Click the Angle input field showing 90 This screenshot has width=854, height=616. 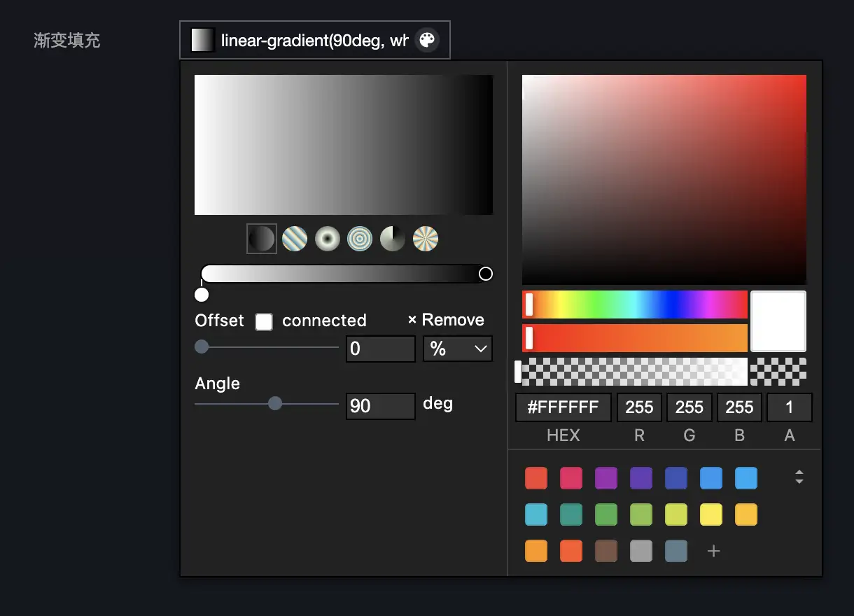click(x=380, y=406)
